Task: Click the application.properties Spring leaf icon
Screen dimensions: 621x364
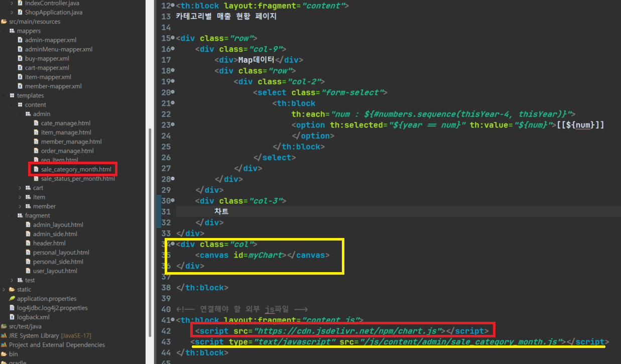Action: pyautogui.click(x=12, y=299)
